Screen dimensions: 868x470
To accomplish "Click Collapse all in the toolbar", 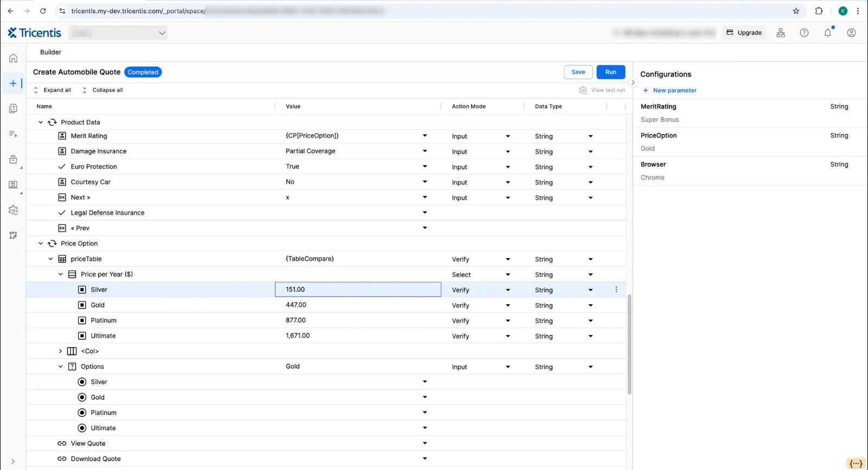I will pyautogui.click(x=102, y=90).
